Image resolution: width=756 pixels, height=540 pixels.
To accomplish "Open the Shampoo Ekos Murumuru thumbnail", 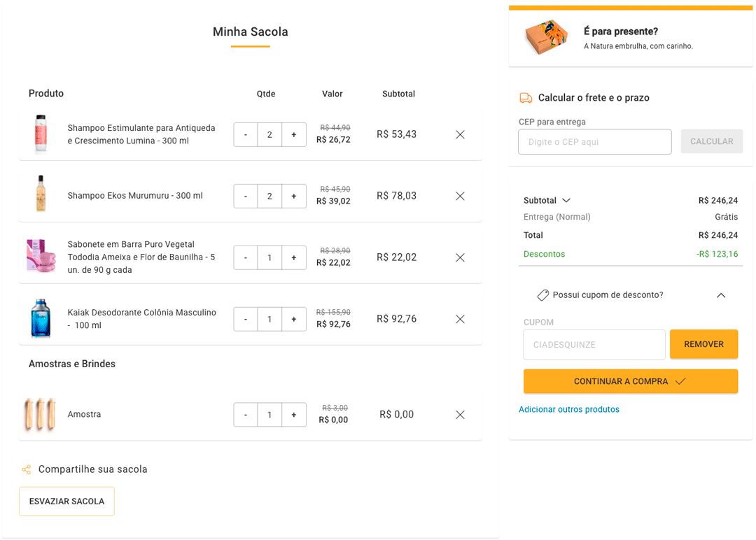I will (41, 194).
